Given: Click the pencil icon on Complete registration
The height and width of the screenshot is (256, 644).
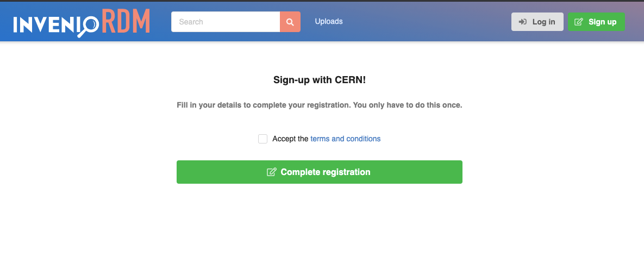Looking at the screenshot, I should 272,172.
